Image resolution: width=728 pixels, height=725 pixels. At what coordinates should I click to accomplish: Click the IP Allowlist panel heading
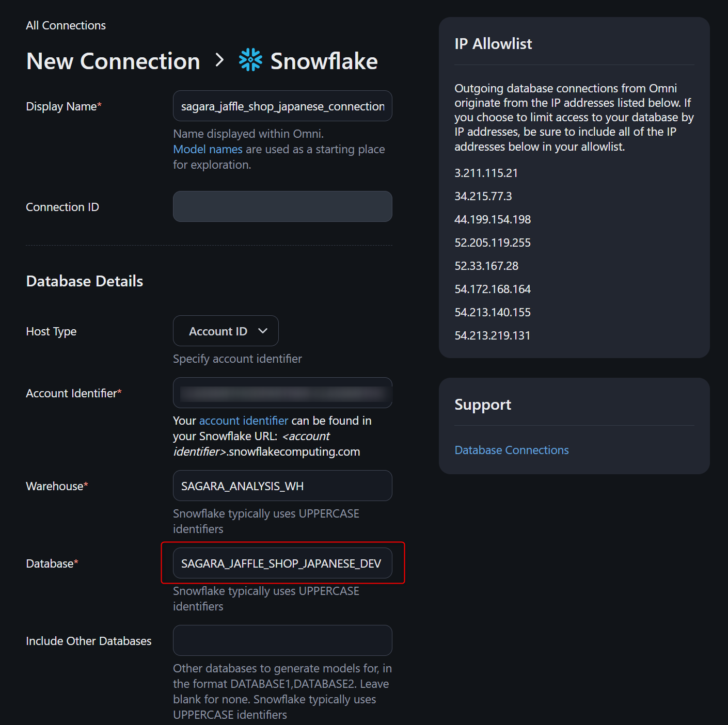[x=493, y=44]
